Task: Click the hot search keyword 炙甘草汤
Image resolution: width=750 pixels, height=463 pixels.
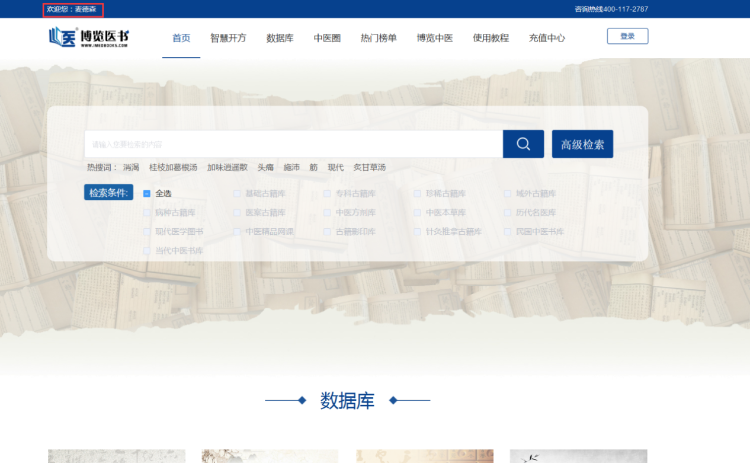Action: (369, 167)
